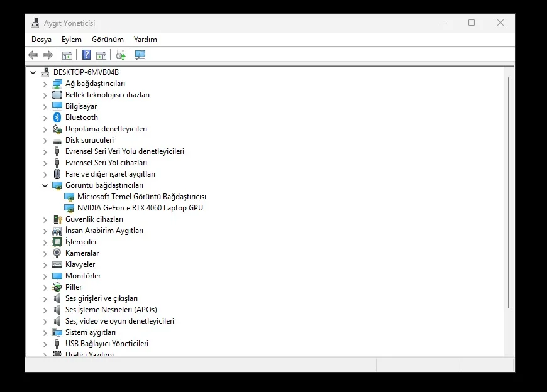Open the Eylem menu
Viewport: 547px width, 392px height.
(72, 40)
